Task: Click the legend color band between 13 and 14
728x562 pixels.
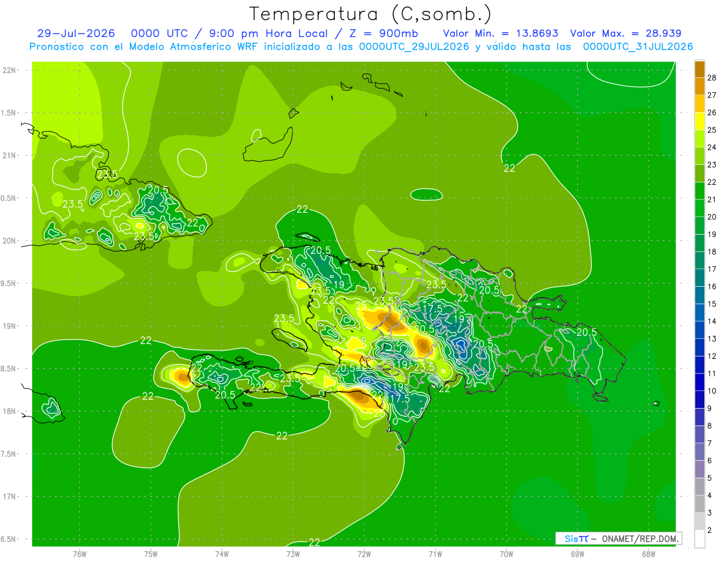Action: [699, 330]
